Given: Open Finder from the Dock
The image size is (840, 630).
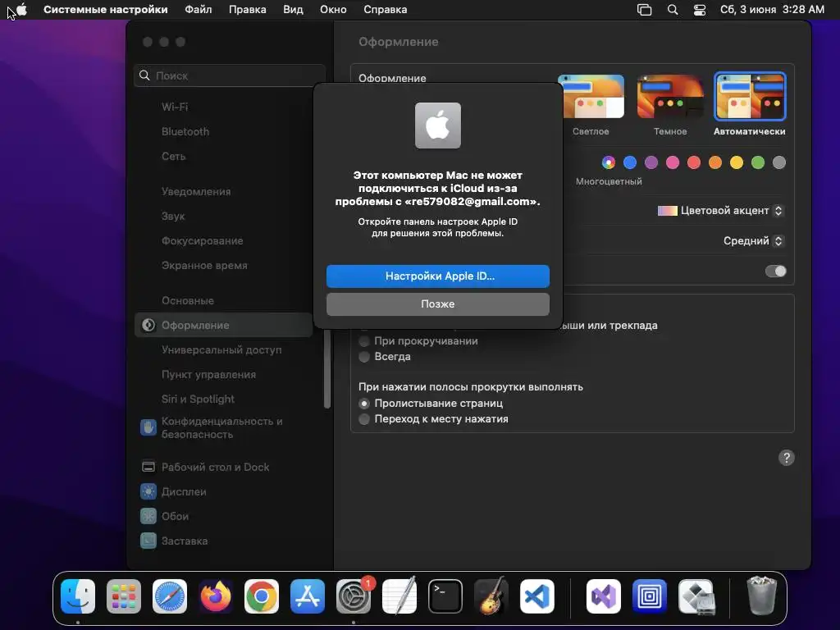Looking at the screenshot, I should (78, 596).
